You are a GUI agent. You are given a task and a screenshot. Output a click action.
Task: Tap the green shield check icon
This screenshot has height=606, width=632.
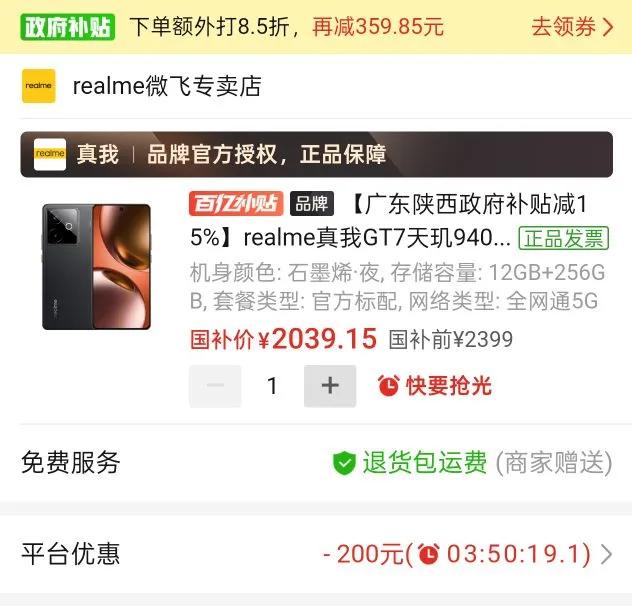(344, 463)
